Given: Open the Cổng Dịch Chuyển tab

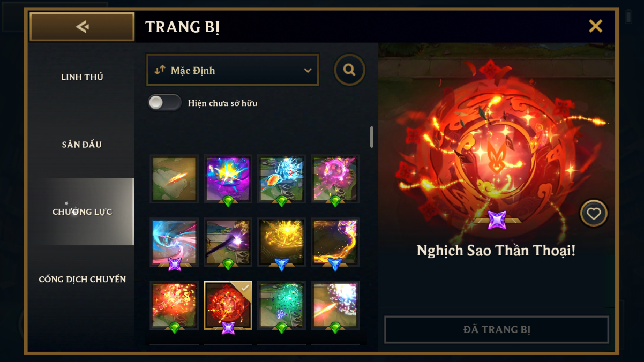Looking at the screenshot, I should 82,280.
